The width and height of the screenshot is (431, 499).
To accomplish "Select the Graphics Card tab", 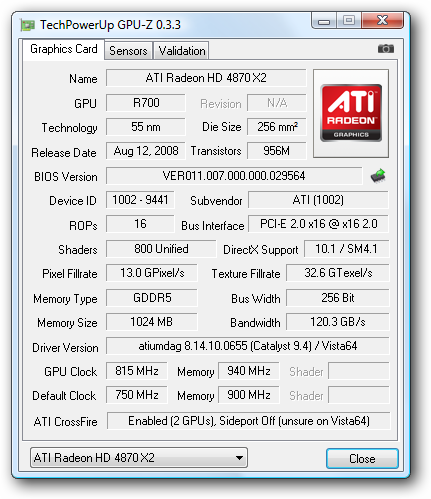I will [x=64, y=49].
